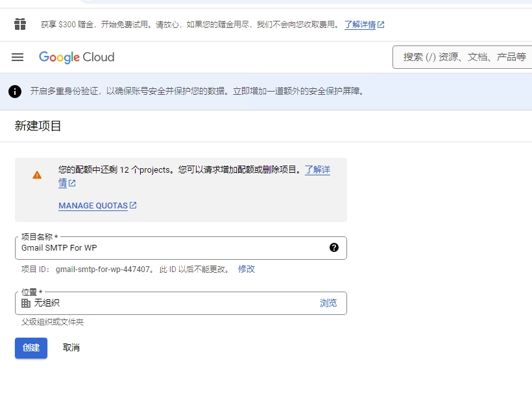Focus the 项目名称 input field
Screen dimensions: 532x413
click(x=181, y=248)
